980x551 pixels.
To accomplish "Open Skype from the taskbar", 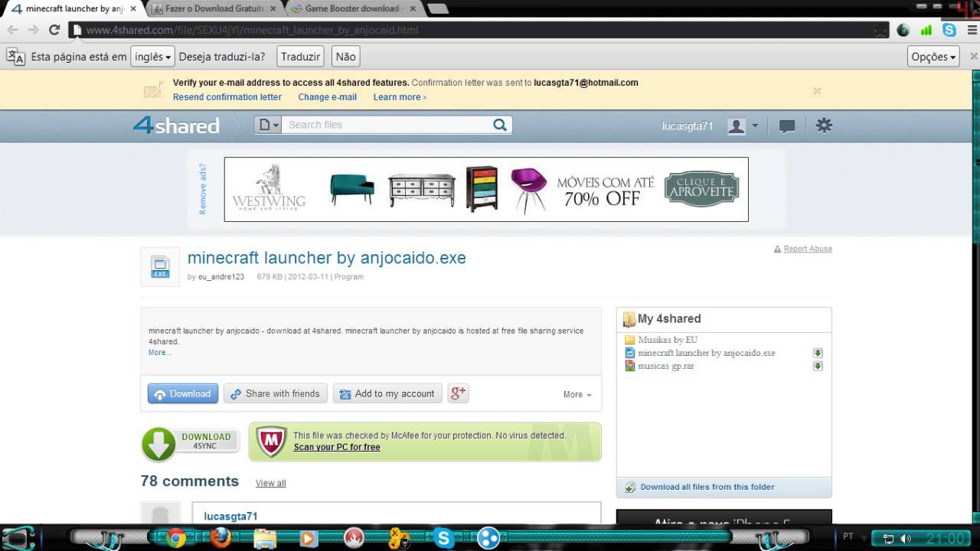I will pyautogui.click(x=443, y=538).
